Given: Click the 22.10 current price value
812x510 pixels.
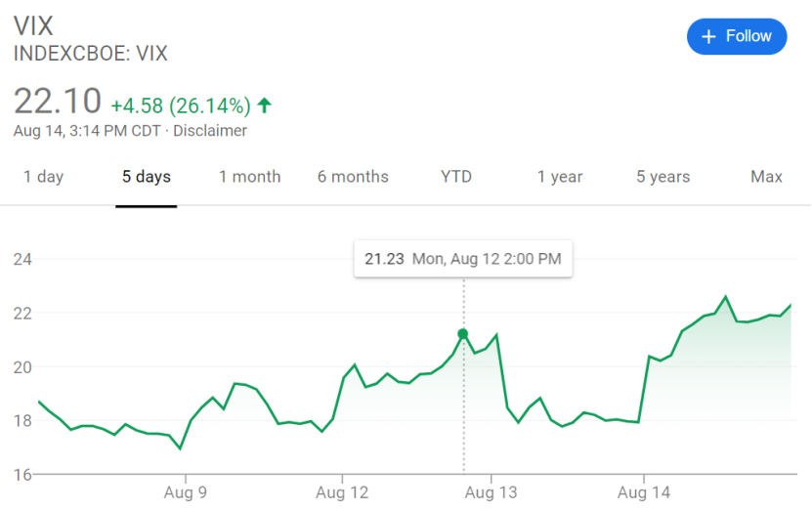Looking at the screenshot, I should coord(58,102).
